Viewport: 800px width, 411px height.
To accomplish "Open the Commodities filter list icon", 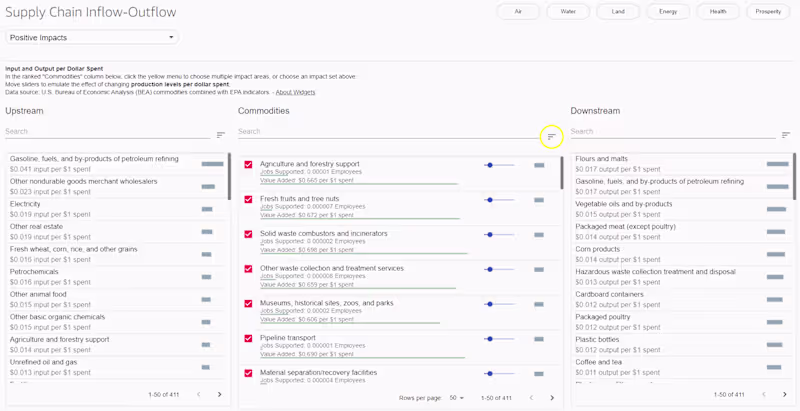I will pyautogui.click(x=551, y=136).
